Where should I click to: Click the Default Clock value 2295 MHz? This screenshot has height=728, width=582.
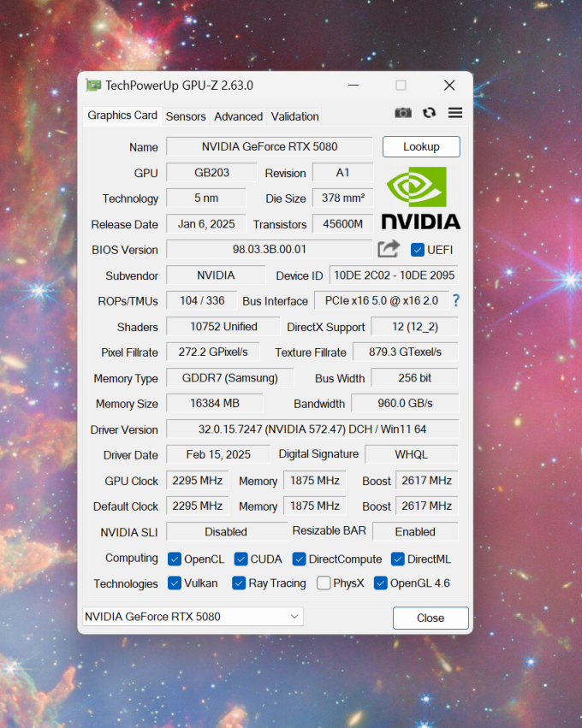(x=198, y=506)
